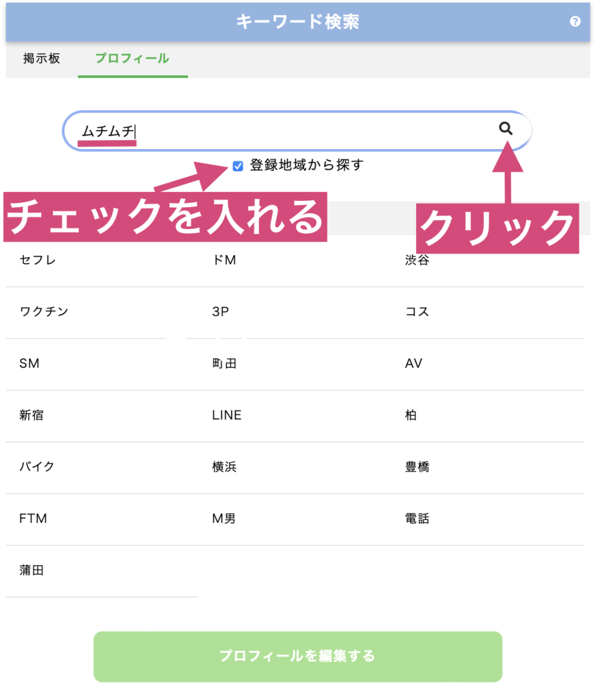Click the FTM keyword link

click(33, 519)
